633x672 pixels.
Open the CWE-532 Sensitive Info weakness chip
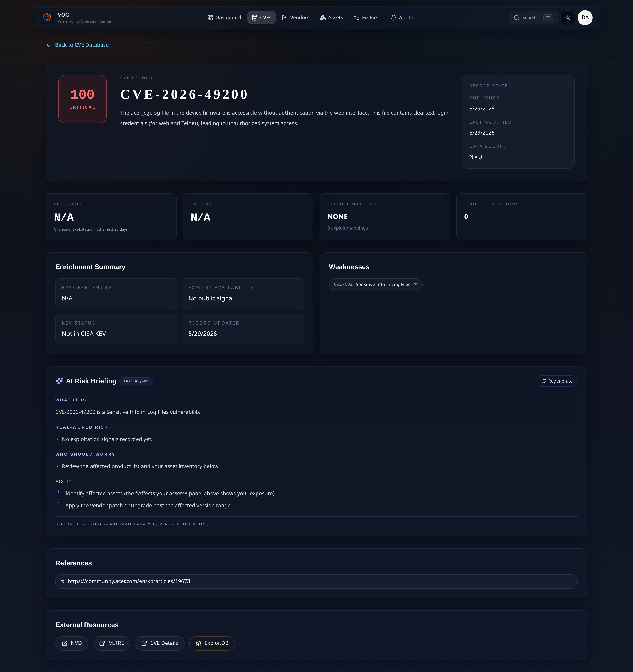(375, 285)
